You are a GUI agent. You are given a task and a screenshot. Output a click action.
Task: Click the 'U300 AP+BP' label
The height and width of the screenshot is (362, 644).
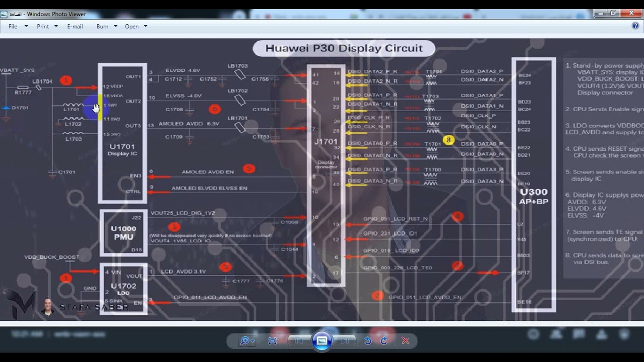pos(534,196)
